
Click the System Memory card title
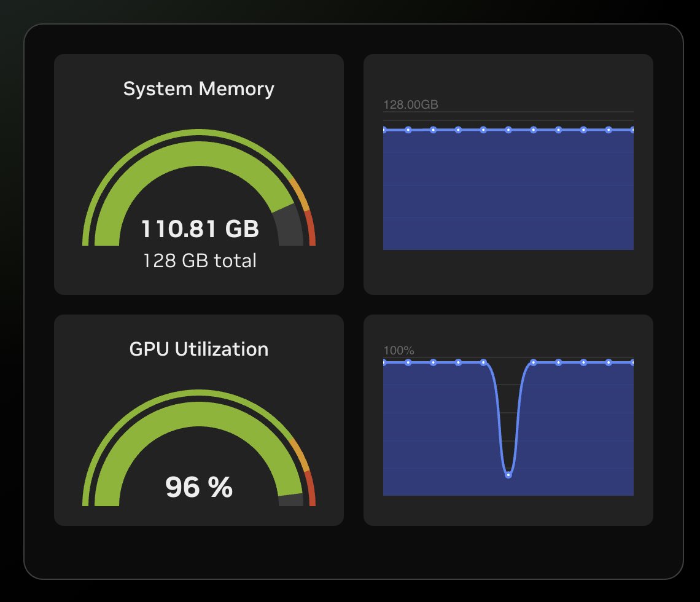[x=199, y=89]
